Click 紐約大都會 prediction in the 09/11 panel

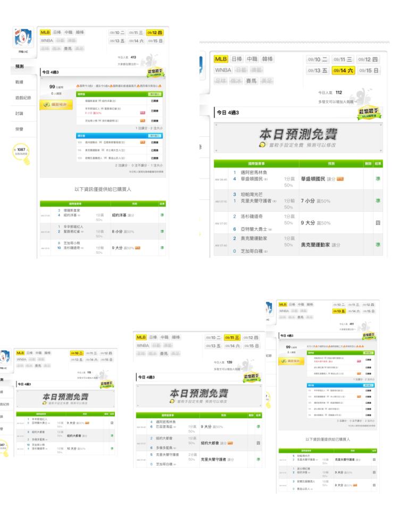(210, 443)
